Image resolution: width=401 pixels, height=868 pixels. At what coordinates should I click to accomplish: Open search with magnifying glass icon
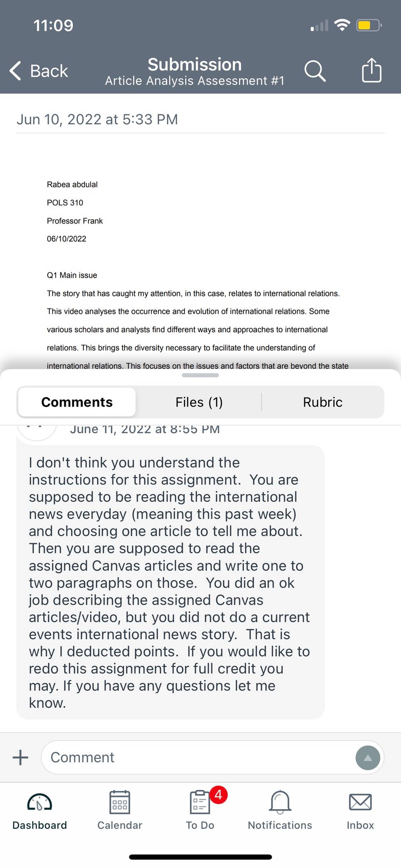click(x=315, y=71)
